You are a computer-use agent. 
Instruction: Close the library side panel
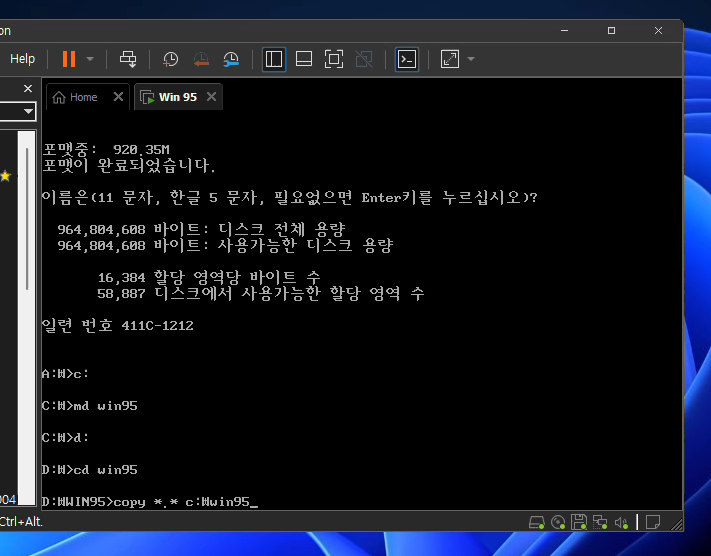(28, 88)
